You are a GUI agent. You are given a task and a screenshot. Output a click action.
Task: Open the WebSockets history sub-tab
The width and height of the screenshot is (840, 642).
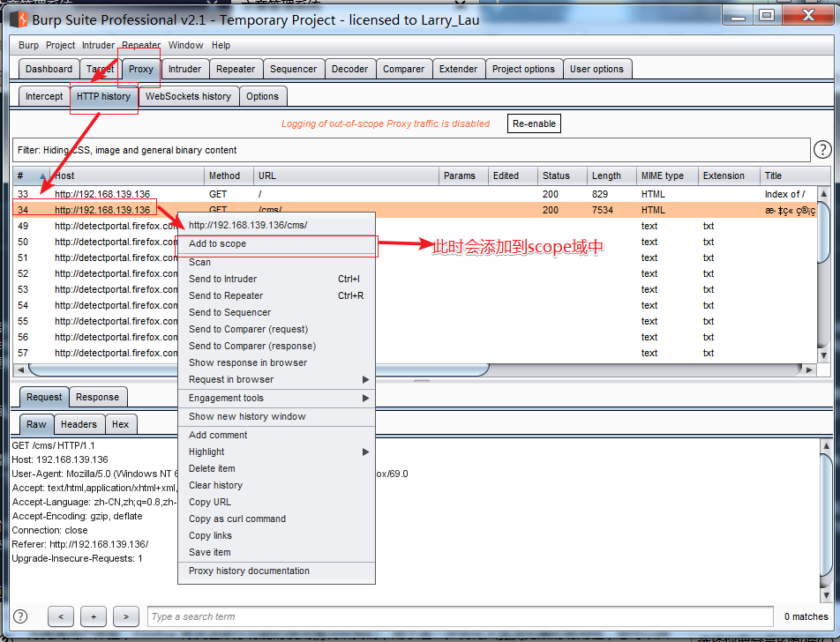point(188,96)
